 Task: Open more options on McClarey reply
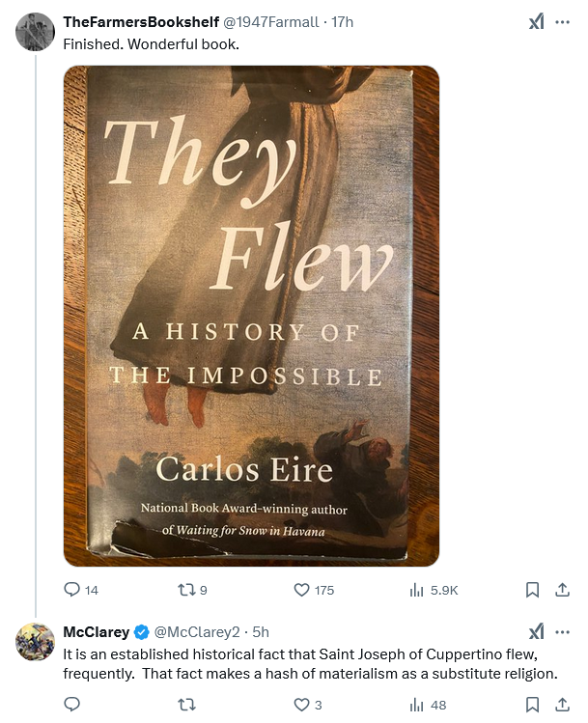[562, 632]
